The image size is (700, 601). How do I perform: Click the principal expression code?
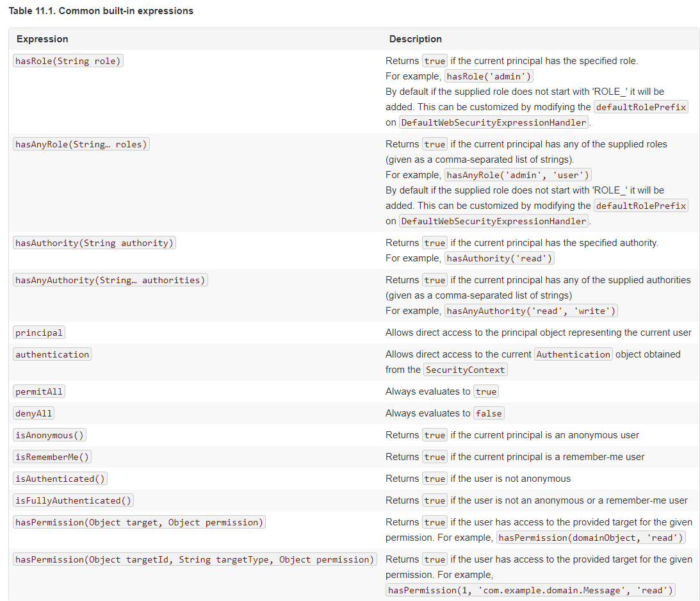(x=39, y=333)
